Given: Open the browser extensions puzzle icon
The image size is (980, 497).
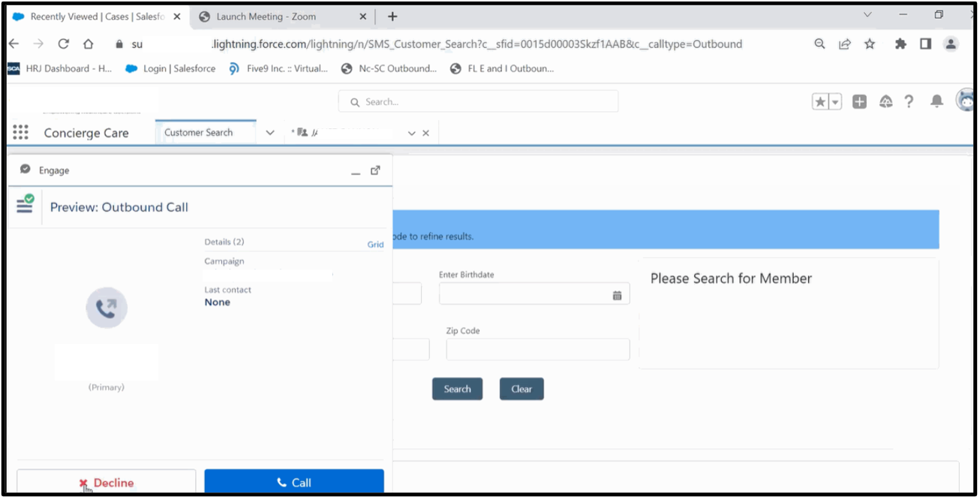Looking at the screenshot, I should 900,44.
